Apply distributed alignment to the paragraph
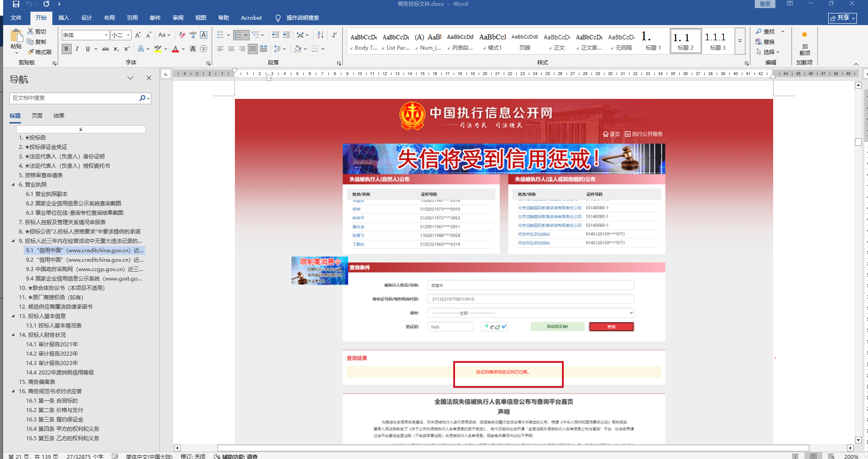This screenshot has width=868, height=459. pyautogui.click(x=264, y=49)
